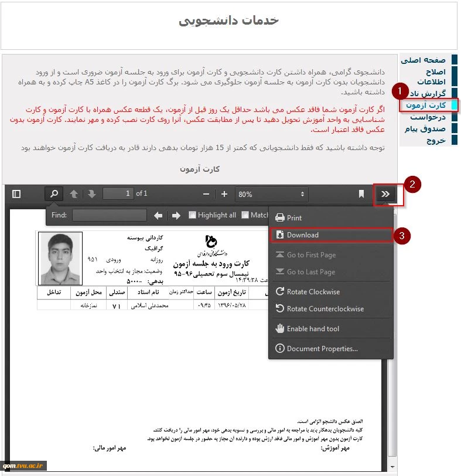Click the نام استاد column header

click(148, 292)
